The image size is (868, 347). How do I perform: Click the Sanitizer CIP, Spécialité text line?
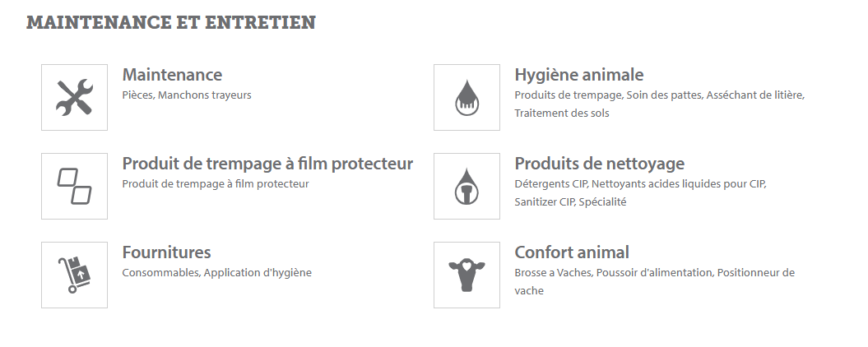(570, 202)
